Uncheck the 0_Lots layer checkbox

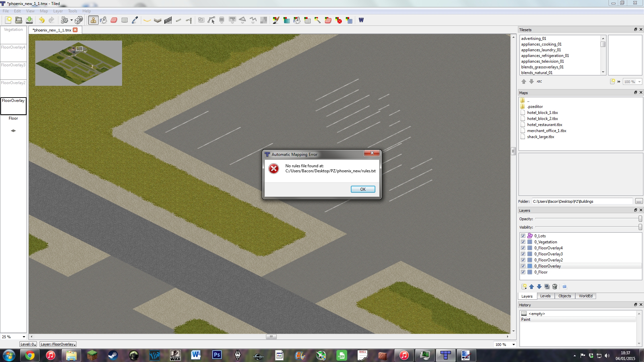523,236
